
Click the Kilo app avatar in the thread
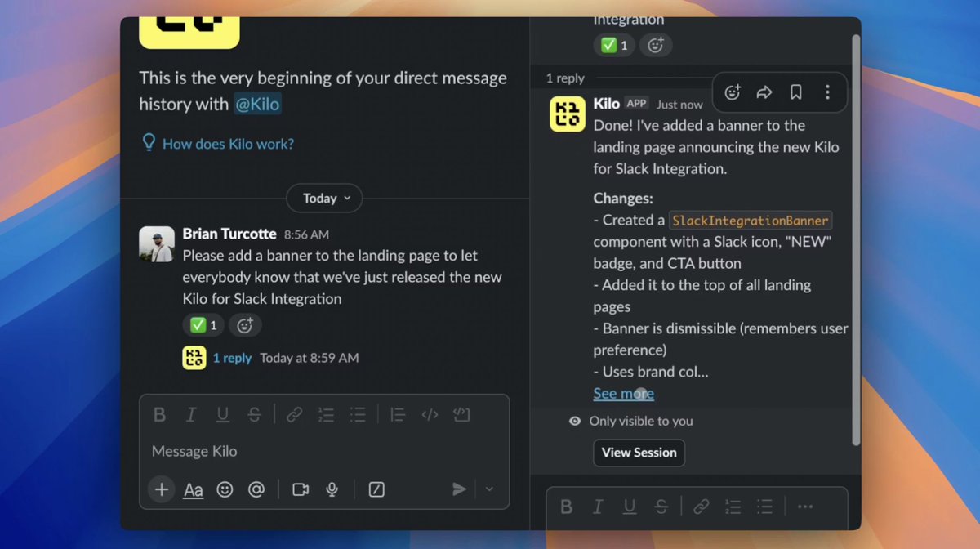pyautogui.click(x=568, y=114)
